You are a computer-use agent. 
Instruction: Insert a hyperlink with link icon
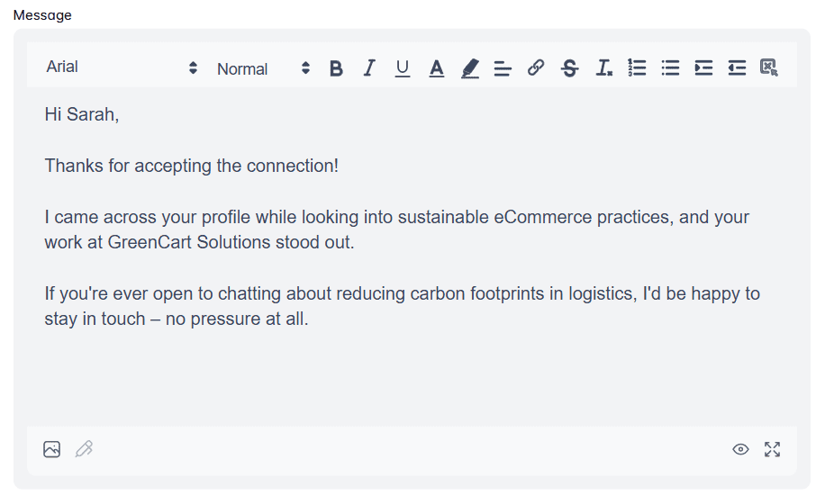tap(536, 67)
